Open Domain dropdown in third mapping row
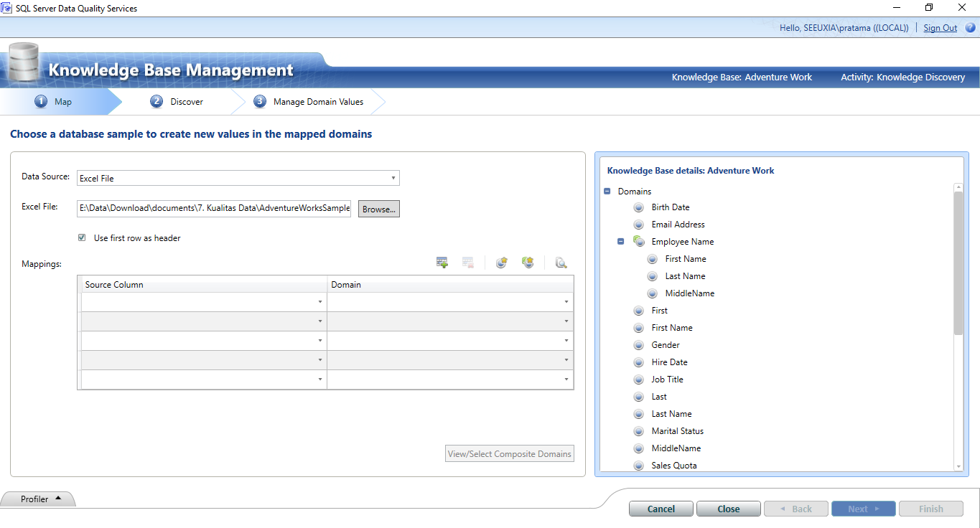The height and width of the screenshot is (528, 980). tap(566, 341)
